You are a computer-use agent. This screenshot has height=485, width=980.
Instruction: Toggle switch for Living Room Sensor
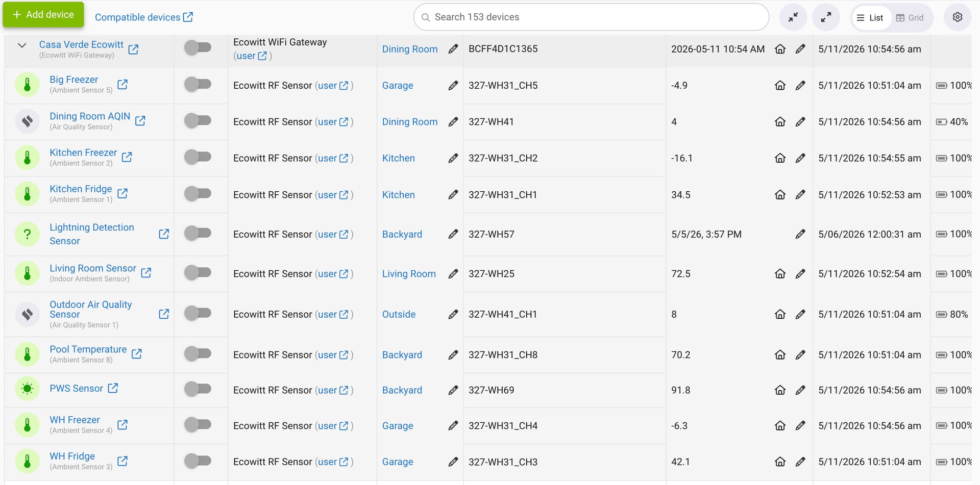point(198,272)
